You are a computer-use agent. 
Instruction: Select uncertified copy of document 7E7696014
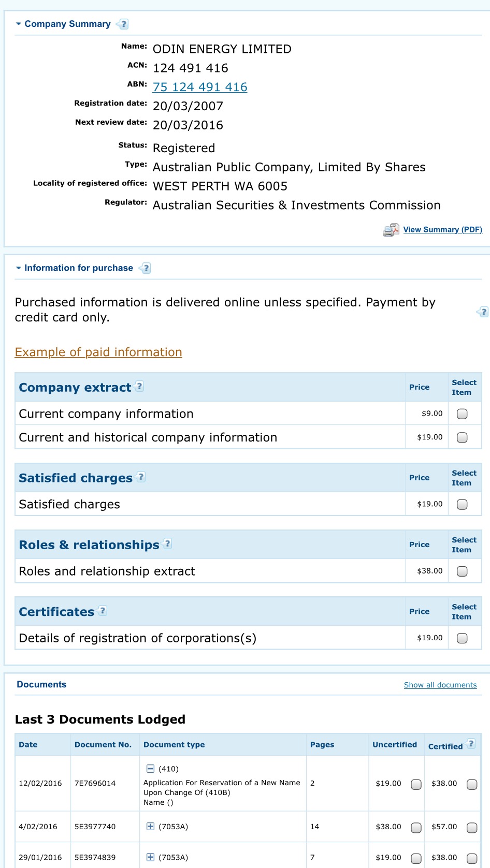tap(416, 785)
